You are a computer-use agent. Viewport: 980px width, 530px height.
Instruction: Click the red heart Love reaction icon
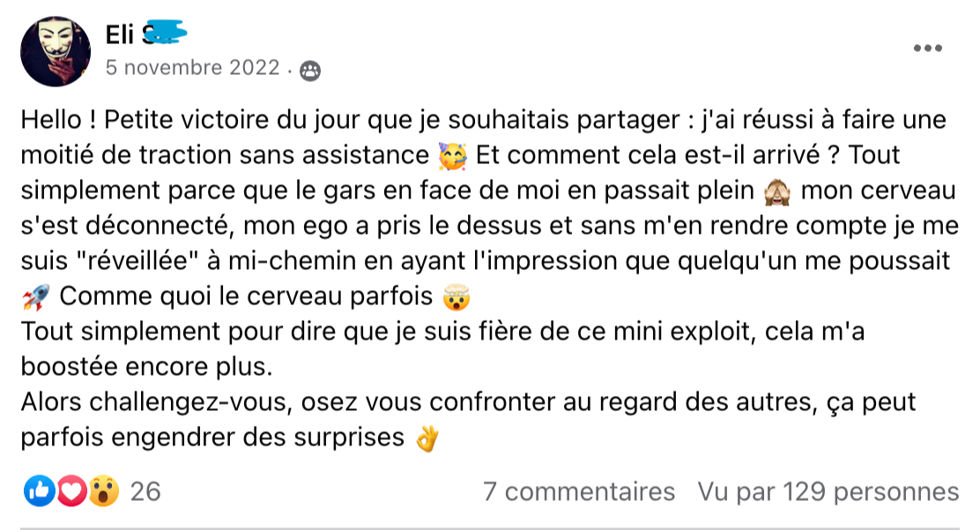click(x=71, y=491)
